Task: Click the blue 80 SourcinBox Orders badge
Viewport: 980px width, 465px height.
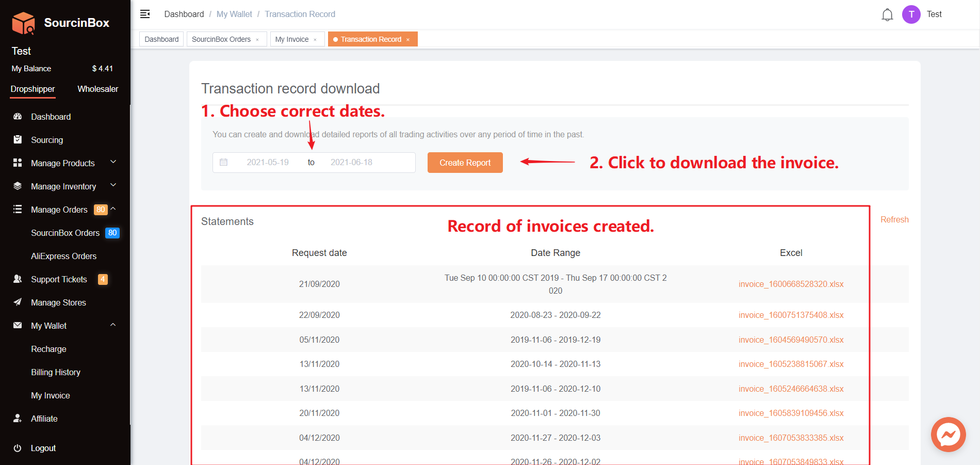Action: (x=112, y=233)
